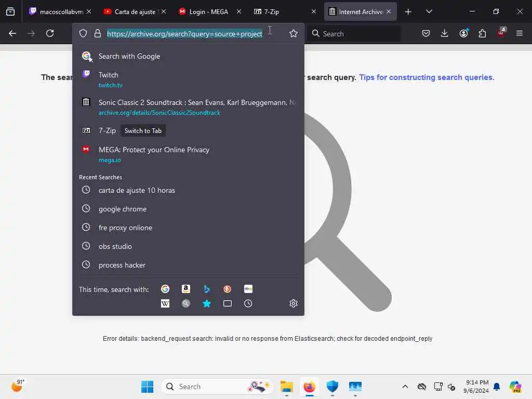The image size is (532, 399).
Task: Open a new tab
Action: (408, 12)
